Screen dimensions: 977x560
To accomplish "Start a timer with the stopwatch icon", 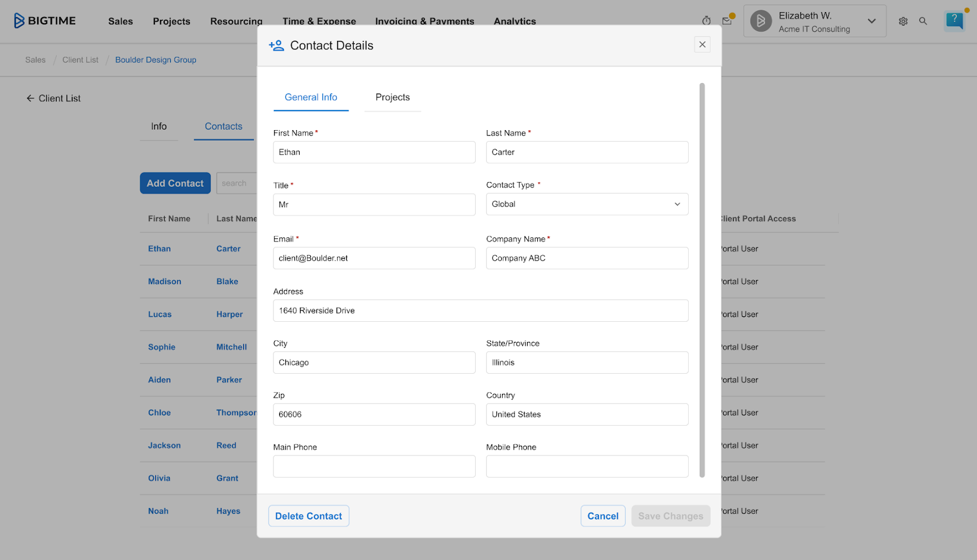I will point(706,20).
